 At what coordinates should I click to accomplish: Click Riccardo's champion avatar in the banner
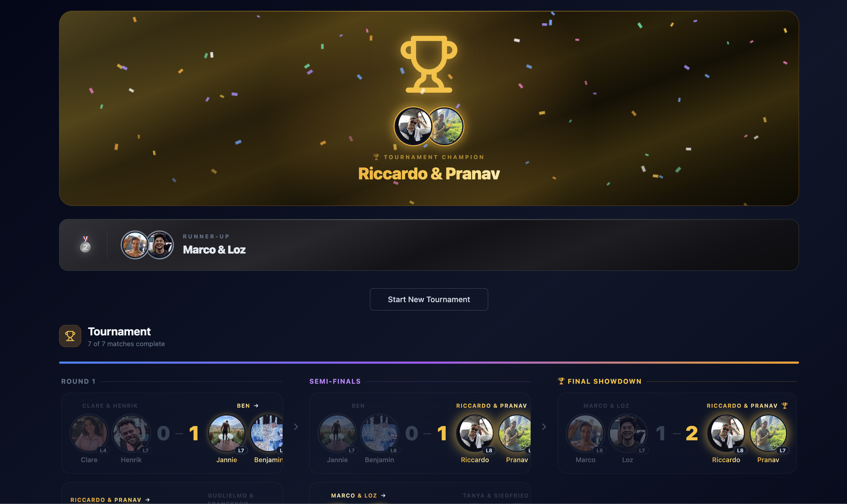tap(413, 126)
